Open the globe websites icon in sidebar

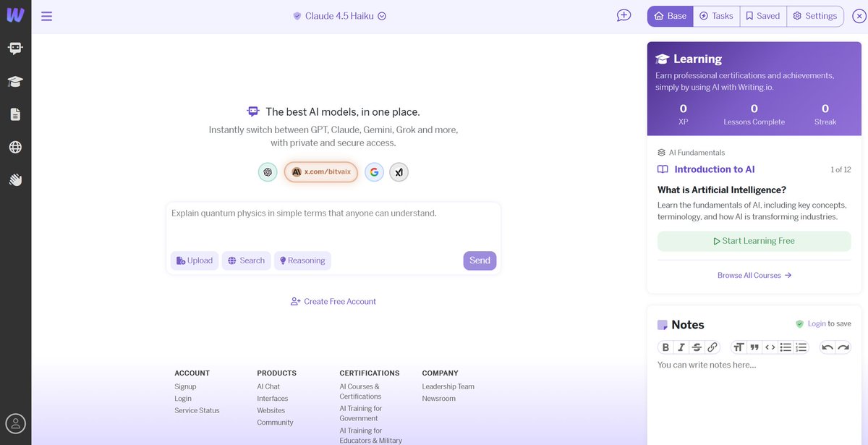click(x=15, y=147)
